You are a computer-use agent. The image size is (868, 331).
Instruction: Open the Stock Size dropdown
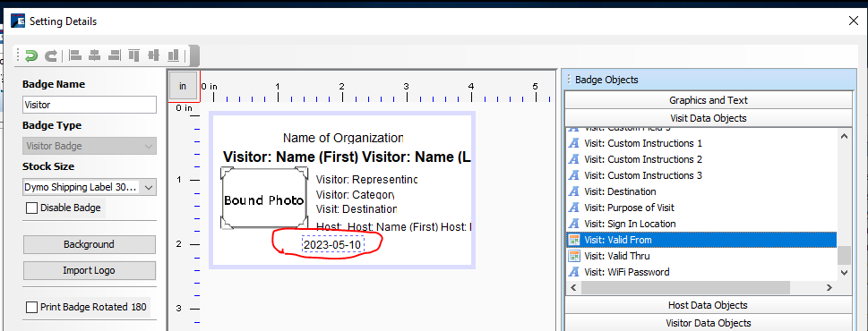[x=89, y=187]
